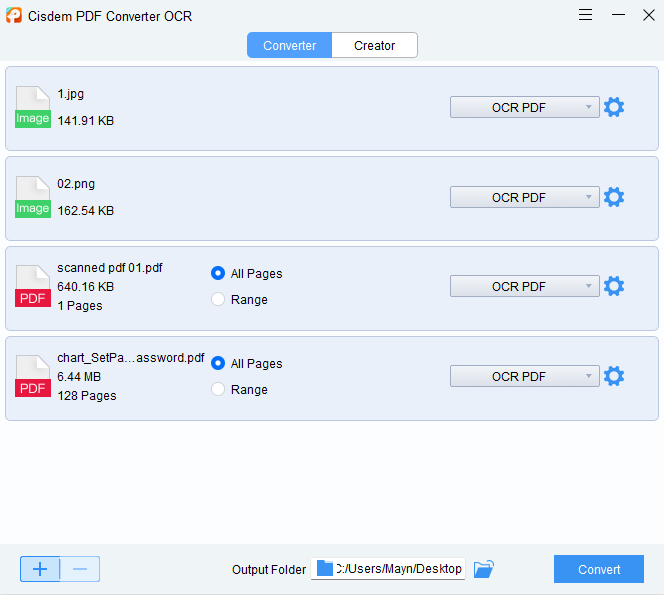Click the Convert button
Image resolution: width=664 pixels, height=595 pixels.
coord(599,569)
